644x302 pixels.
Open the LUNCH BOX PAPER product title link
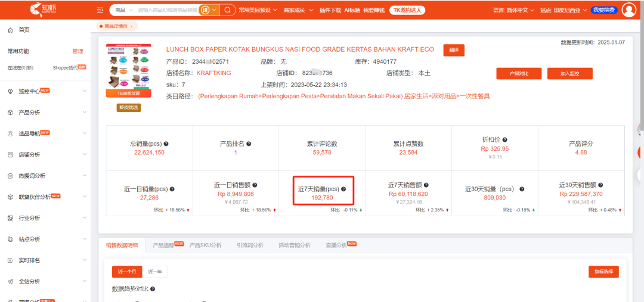point(300,49)
